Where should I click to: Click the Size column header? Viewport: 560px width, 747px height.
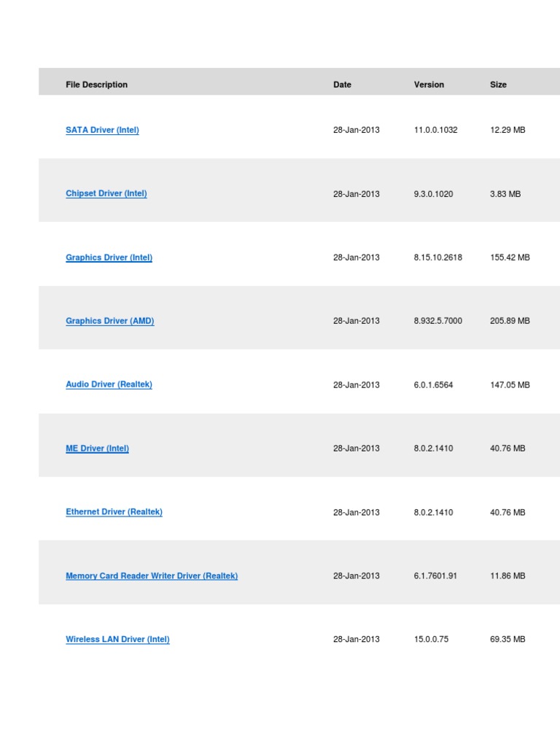(x=498, y=85)
